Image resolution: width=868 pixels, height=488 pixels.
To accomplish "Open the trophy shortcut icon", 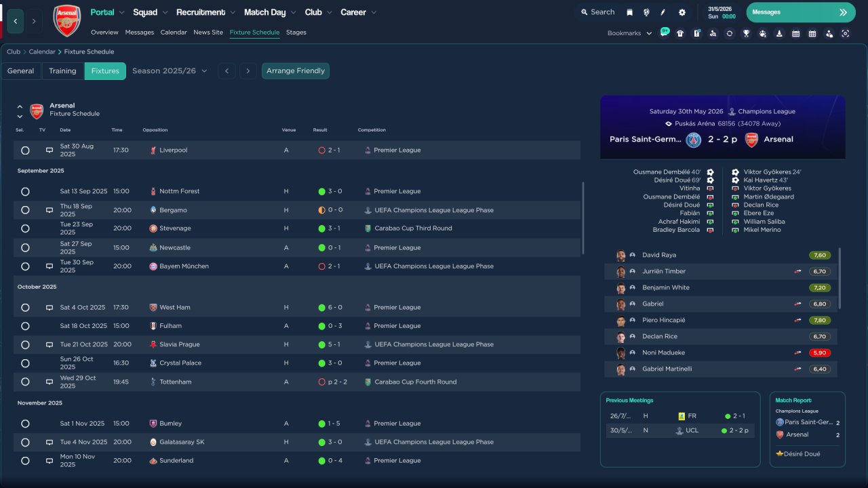I will (746, 33).
